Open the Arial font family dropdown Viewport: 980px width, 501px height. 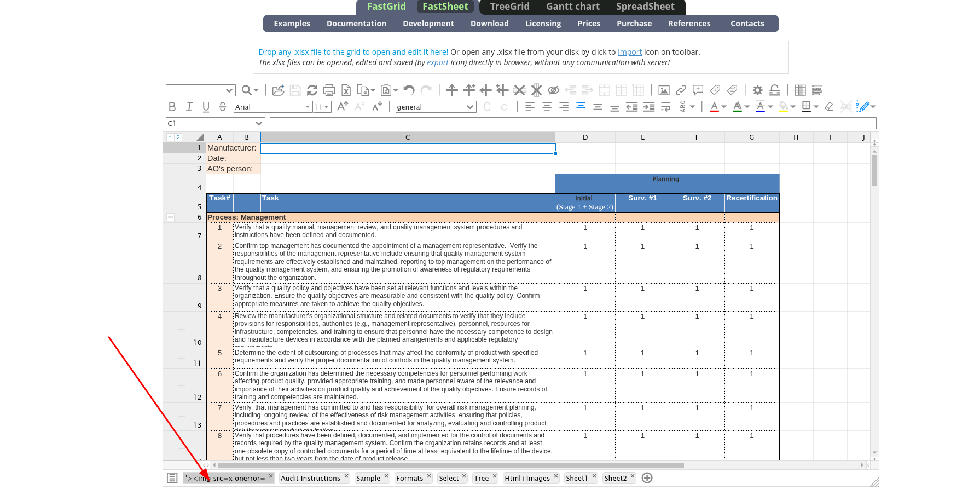click(272, 107)
